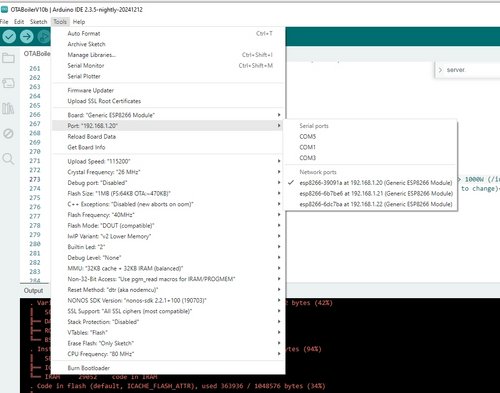Expand the VTables Flash submenu
The height and width of the screenshot is (393, 500).
[x=168, y=332]
